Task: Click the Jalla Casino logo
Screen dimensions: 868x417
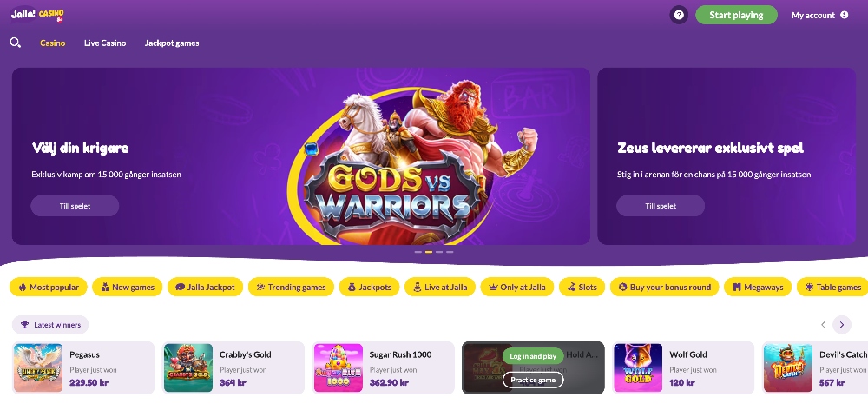Action: coord(37,15)
